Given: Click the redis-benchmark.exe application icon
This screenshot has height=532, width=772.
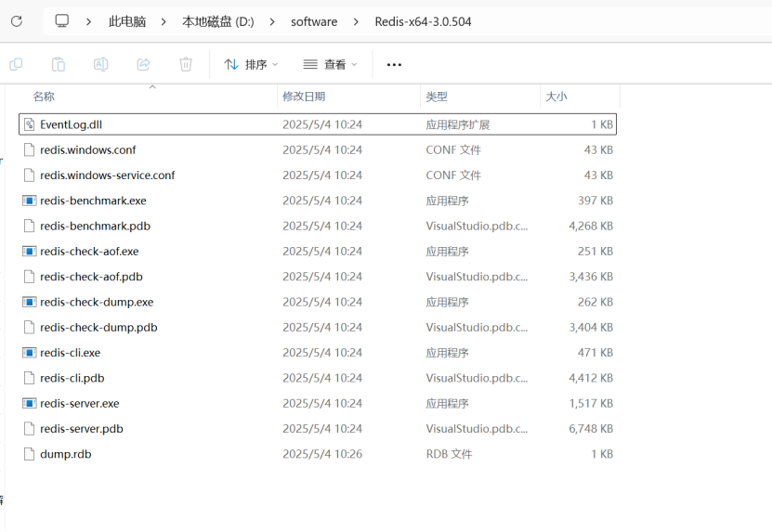Looking at the screenshot, I should click(30, 201).
